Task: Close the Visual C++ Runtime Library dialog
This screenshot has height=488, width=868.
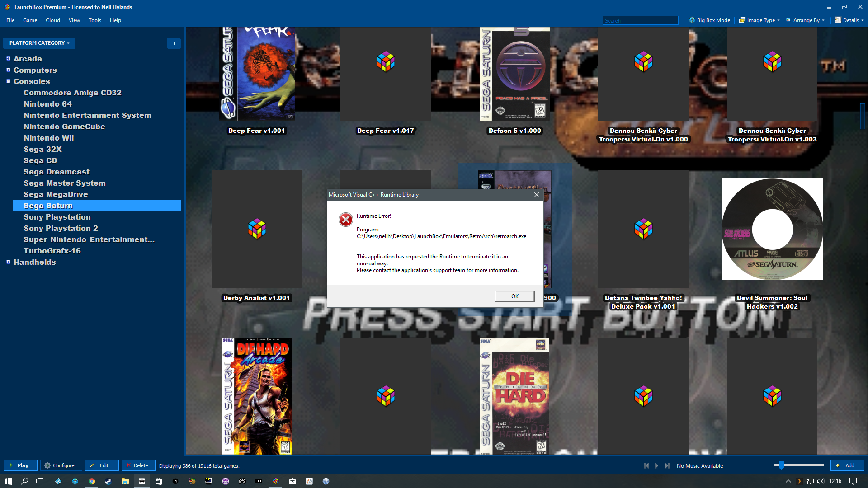Action: [x=536, y=195]
